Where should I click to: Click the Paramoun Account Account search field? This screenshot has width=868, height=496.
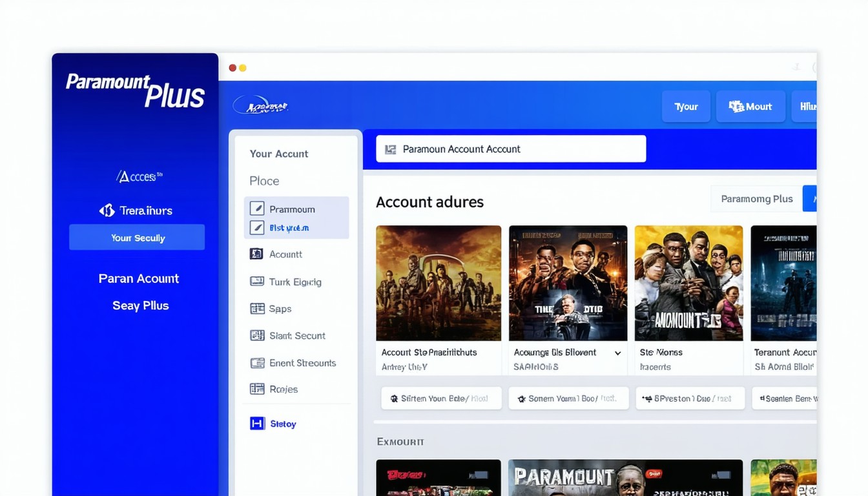[511, 149]
